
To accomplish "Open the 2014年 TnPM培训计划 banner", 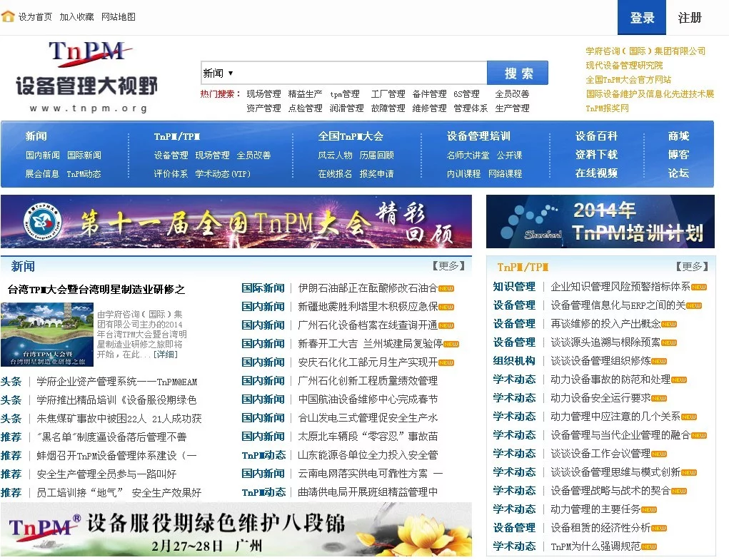I will tap(600, 221).
